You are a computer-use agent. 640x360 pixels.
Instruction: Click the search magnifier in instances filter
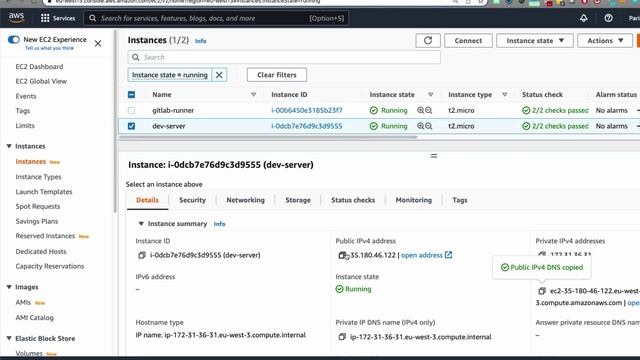[x=136, y=57]
